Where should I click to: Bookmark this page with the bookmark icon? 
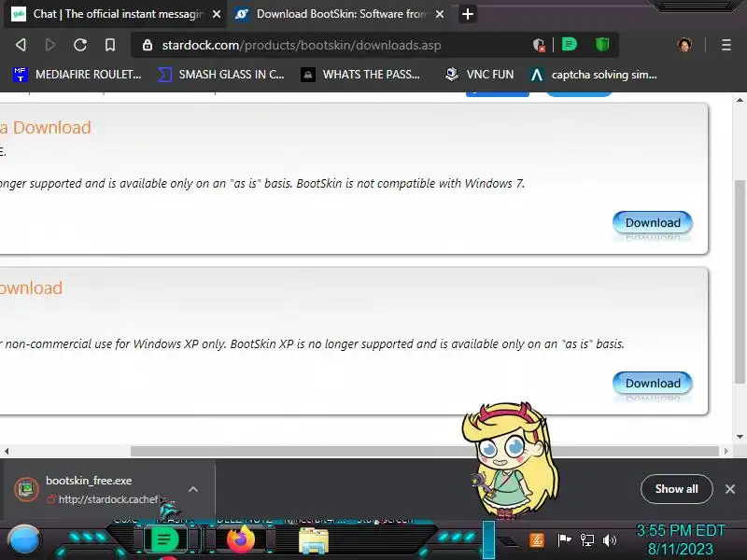pos(110,45)
